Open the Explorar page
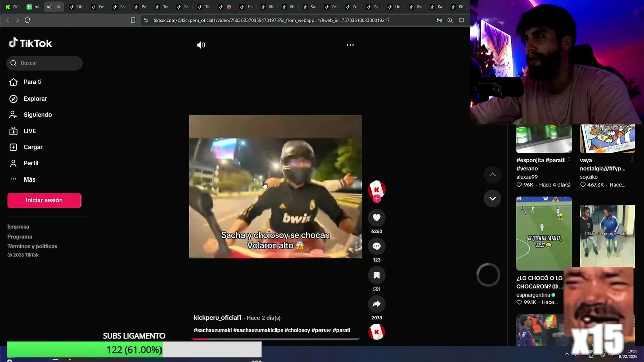The width and height of the screenshot is (644, 362). pos(35,99)
